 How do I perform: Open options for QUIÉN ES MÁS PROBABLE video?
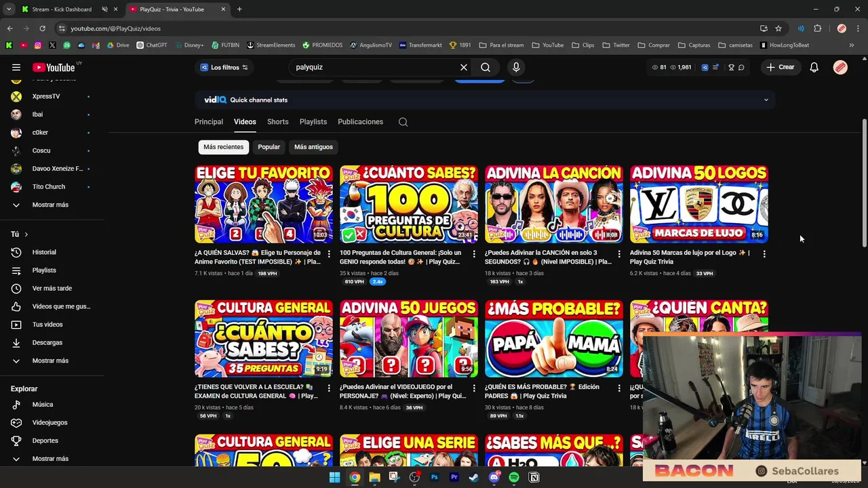pos(619,388)
